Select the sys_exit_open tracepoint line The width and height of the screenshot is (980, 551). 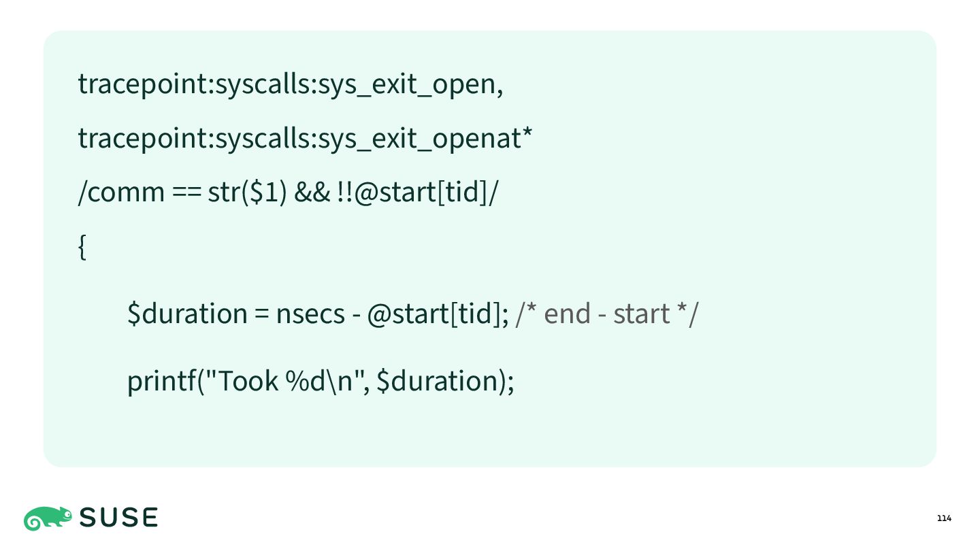(x=291, y=84)
